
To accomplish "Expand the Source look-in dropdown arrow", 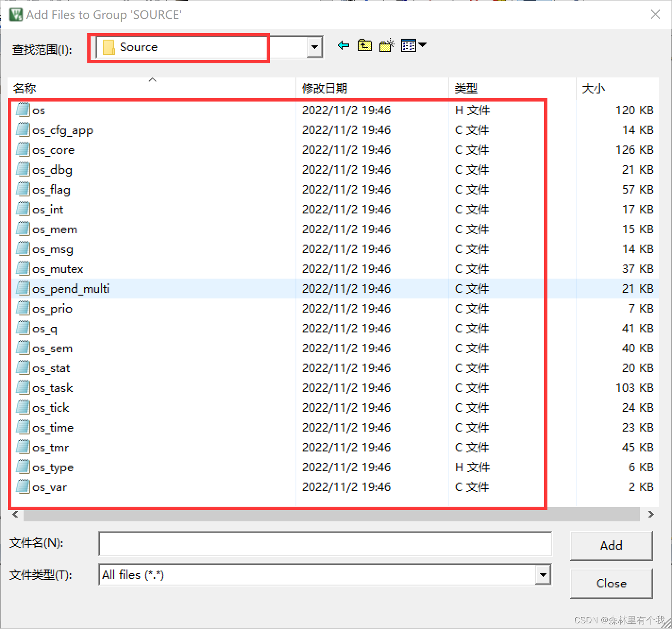I will click(314, 47).
